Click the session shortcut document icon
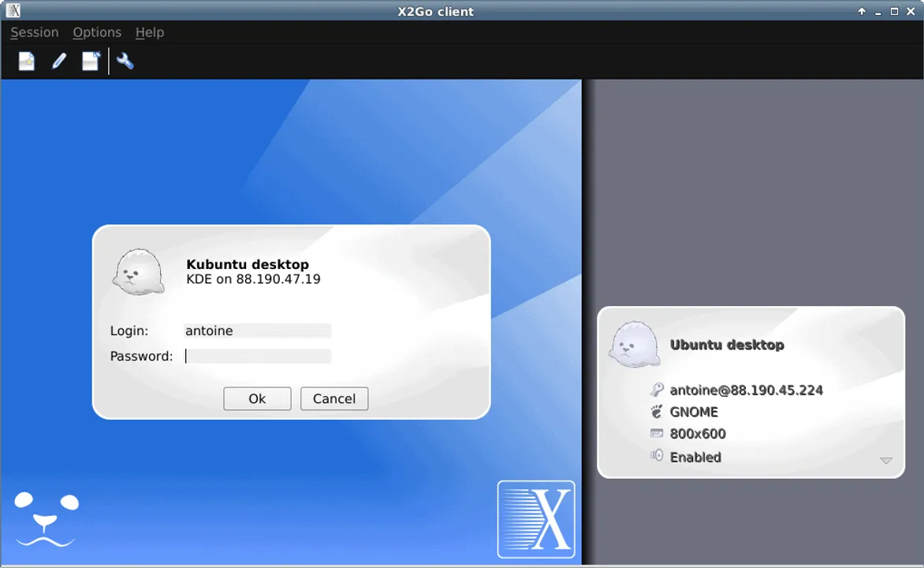 [91, 61]
